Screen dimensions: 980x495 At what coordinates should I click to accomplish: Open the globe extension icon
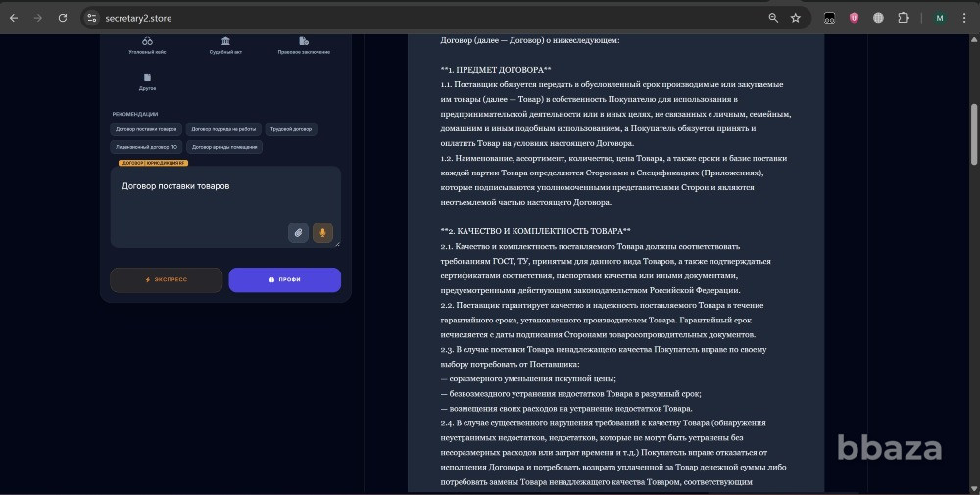tap(878, 18)
